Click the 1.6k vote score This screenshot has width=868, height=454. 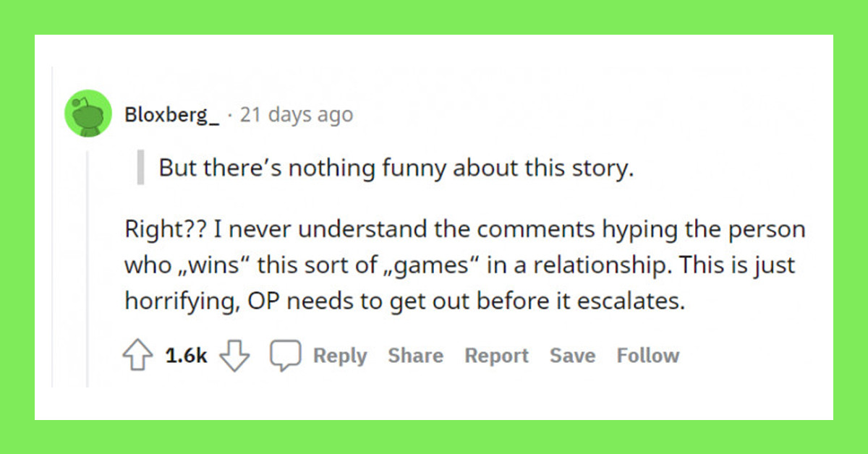click(x=186, y=356)
